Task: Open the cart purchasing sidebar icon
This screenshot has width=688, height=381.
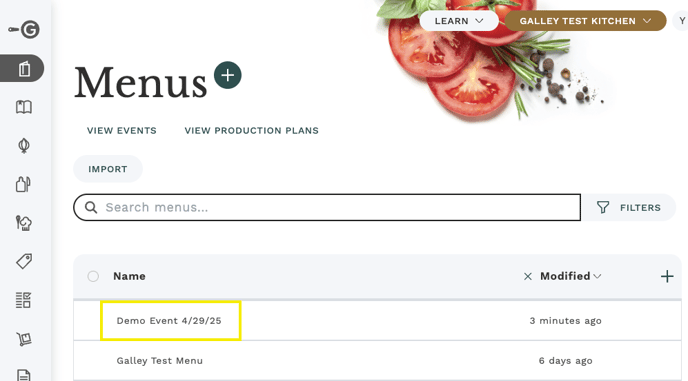Action: pyautogui.click(x=24, y=339)
